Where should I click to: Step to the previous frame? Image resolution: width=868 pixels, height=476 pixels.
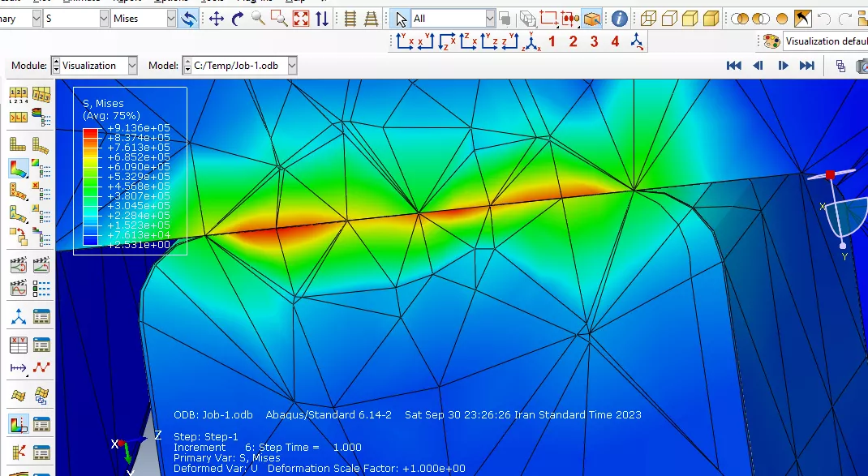point(758,66)
